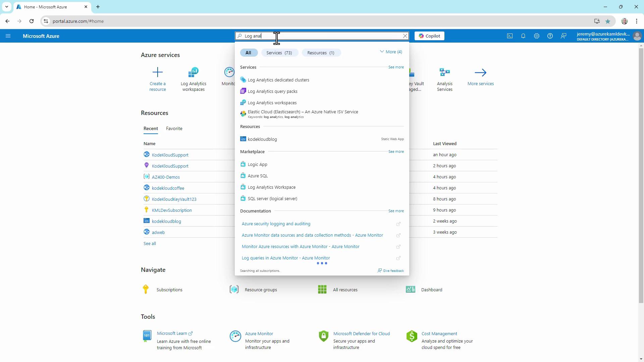Image resolution: width=644 pixels, height=362 pixels.
Task: Click the Analysis Services icon
Action: tap(444, 72)
